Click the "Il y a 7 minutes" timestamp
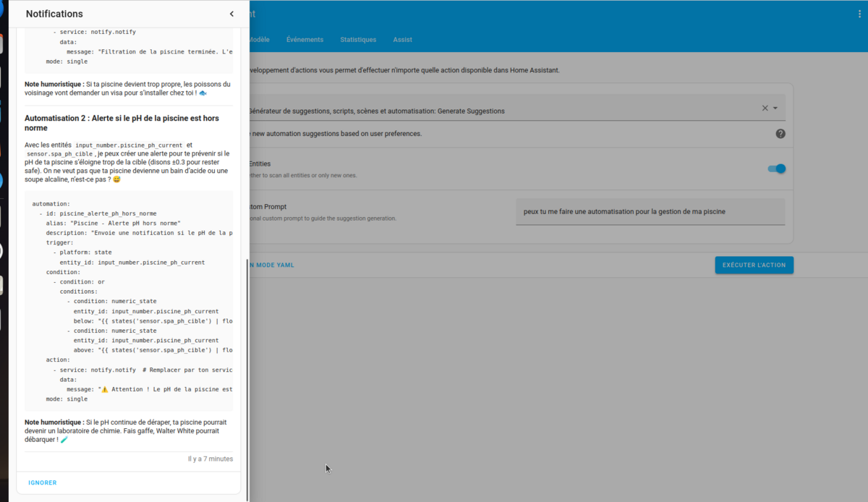The height and width of the screenshot is (502, 868). pos(210,459)
